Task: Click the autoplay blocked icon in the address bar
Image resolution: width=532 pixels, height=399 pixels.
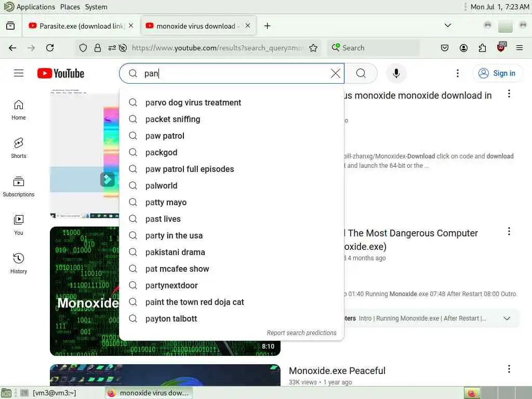Action: [x=123, y=48]
